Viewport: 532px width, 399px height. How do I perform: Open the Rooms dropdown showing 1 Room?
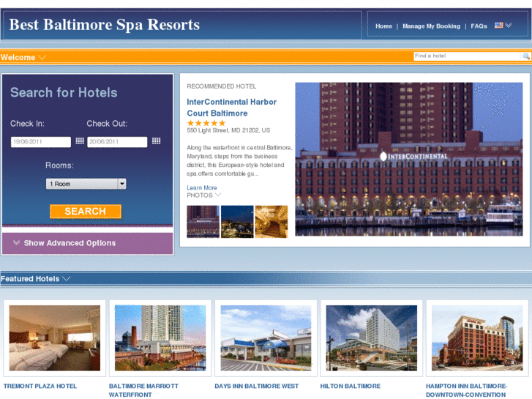tap(86, 184)
